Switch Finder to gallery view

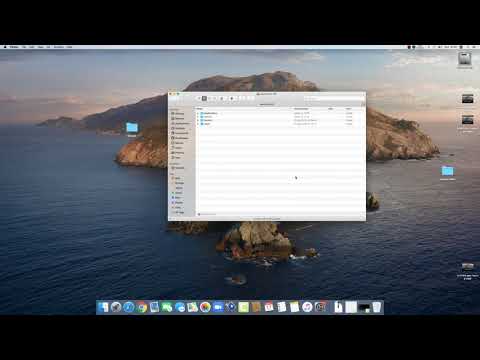click(214, 98)
